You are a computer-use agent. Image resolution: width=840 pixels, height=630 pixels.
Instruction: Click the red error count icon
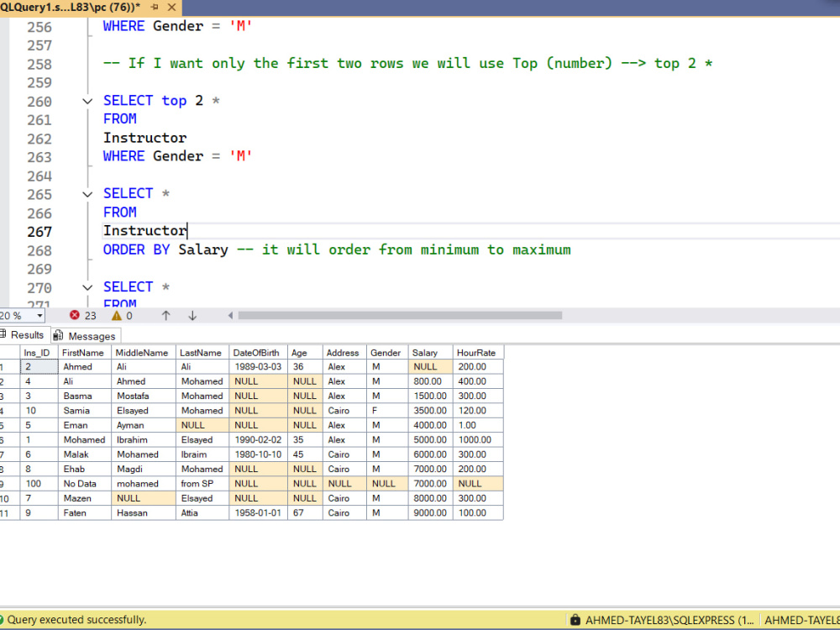coord(75,316)
